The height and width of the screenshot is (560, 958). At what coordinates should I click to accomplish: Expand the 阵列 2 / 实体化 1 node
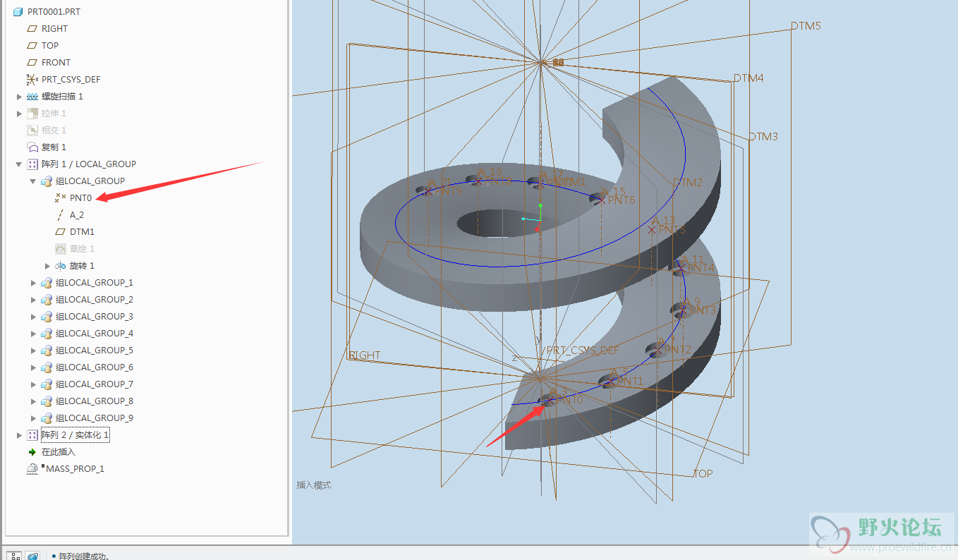click(x=19, y=435)
